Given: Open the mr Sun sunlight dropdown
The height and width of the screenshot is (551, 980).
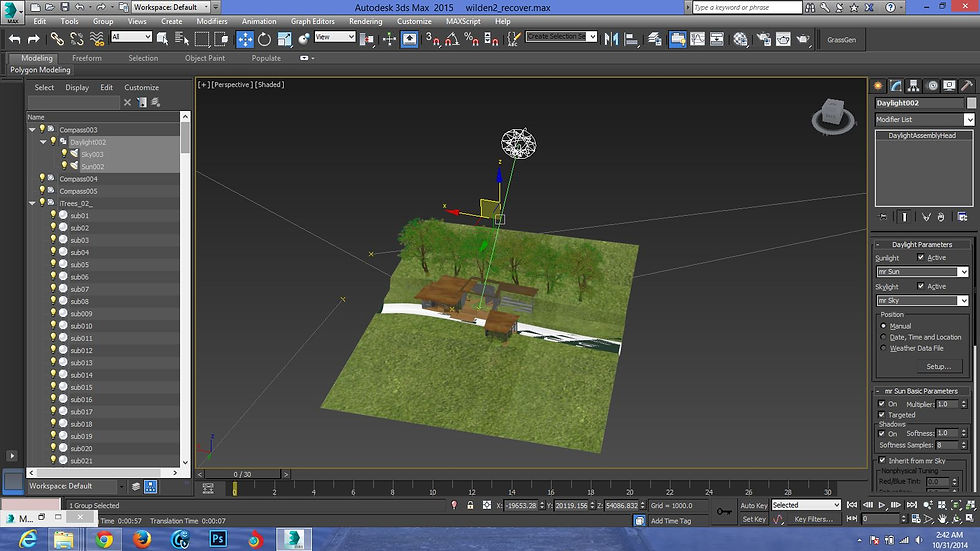Looking at the screenshot, I should coord(922,272).
